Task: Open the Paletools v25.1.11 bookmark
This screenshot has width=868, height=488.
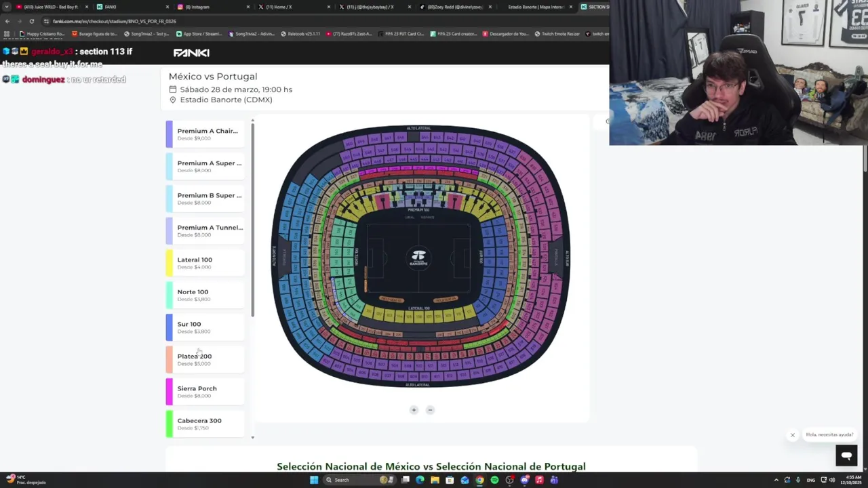Action: pos(300,34)
